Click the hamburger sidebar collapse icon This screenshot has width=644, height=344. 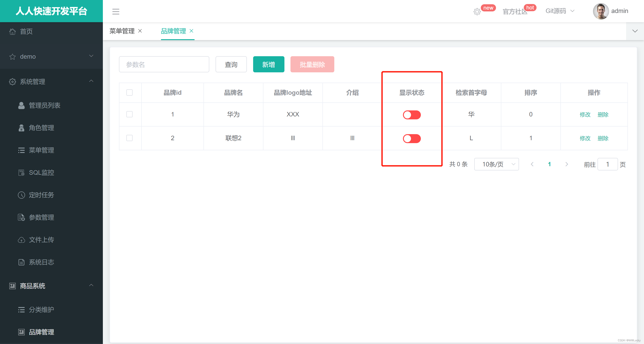[116, 11]
